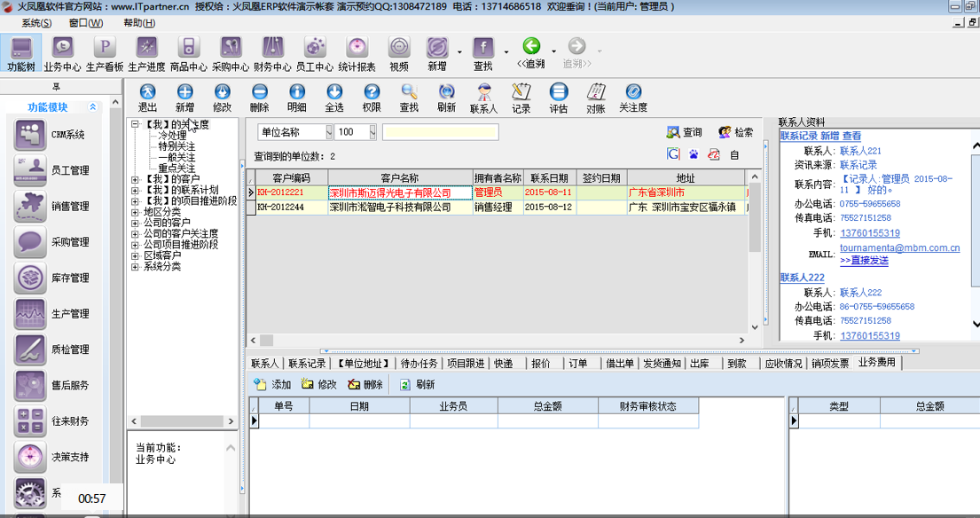Viewport: 980px width, 518px height.
Task: Switch to the 应收情况 tab
Action: [x=783, y=363]
